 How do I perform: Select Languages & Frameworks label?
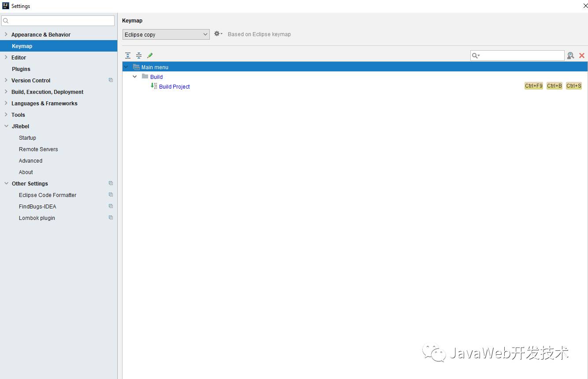pyautogui.click(x=44, y=104)
